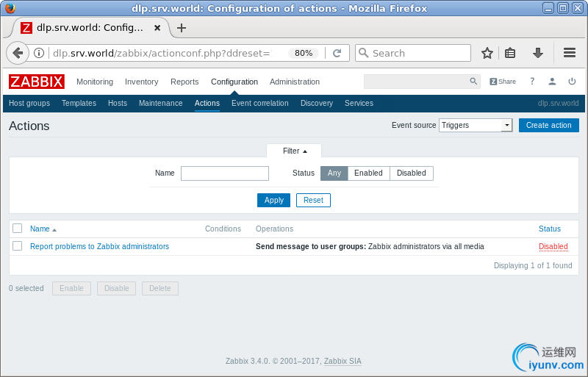This screenshot has height=377, width=588.
Task: Sign out using the power icon
Action: point(572,81)
